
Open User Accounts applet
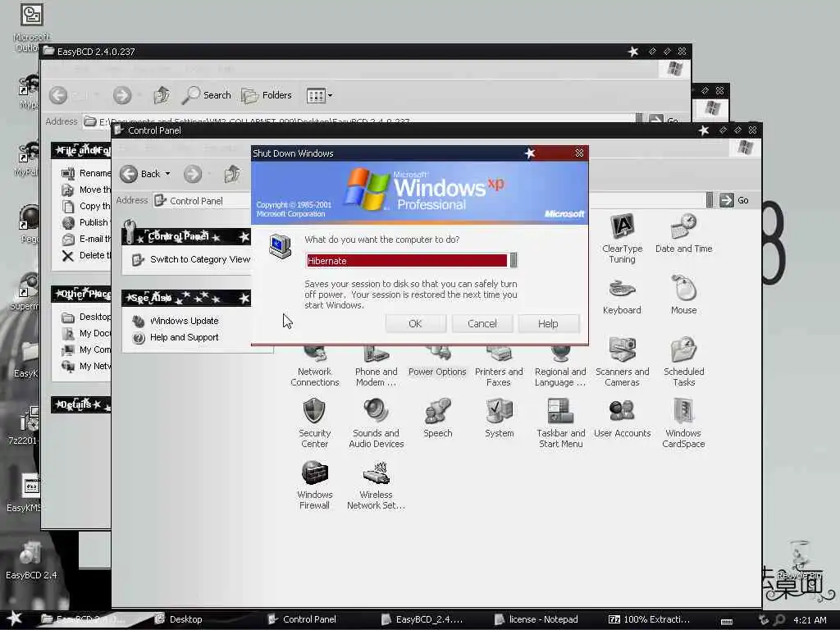tap(622, 418)
